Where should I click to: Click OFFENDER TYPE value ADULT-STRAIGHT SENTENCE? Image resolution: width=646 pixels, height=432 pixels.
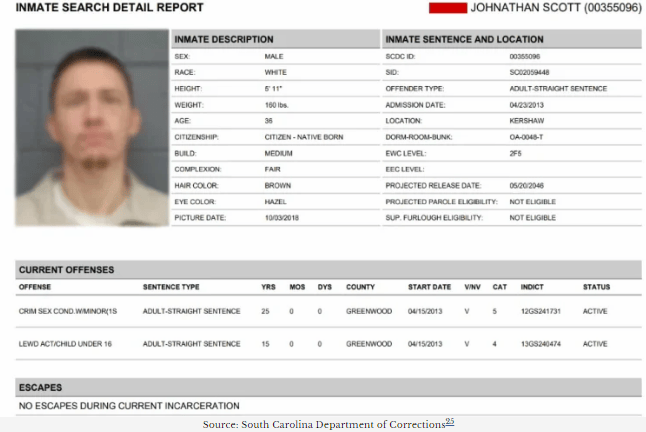tap(558, 89)
